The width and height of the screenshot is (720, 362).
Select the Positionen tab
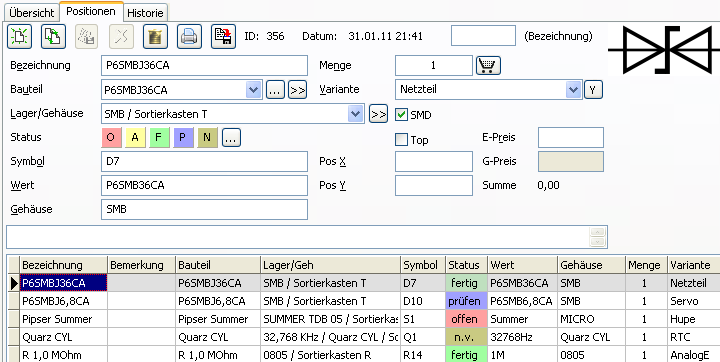coord(91,11)
